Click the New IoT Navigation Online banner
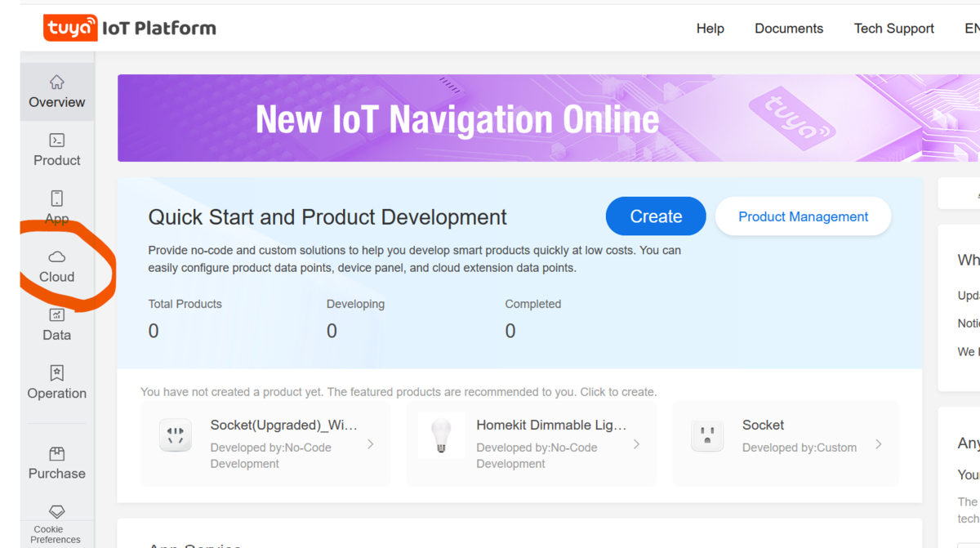The width and height of the screenshot is (980, 548). click(549, 118)
